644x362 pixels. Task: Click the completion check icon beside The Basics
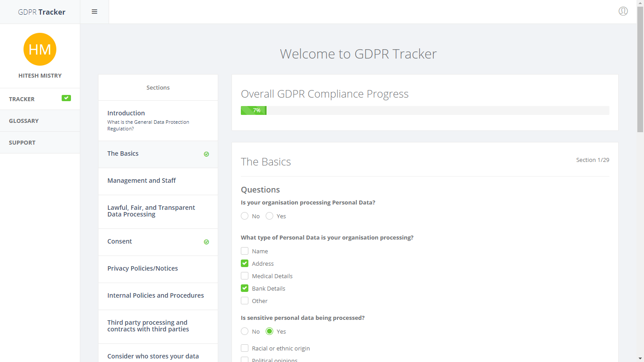pos(206,154)
